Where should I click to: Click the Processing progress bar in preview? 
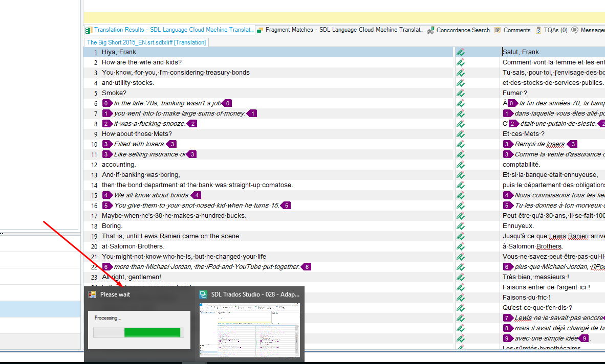[x=139, y=332]
